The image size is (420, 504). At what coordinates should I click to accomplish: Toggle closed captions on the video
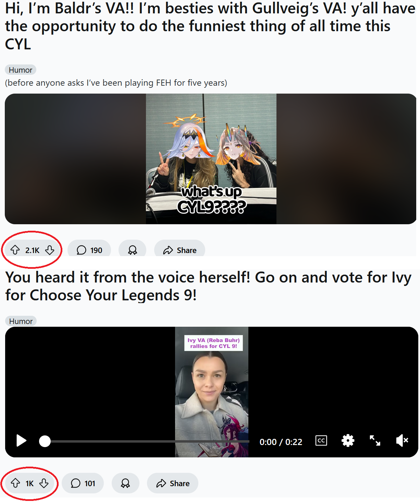(321, 441)
